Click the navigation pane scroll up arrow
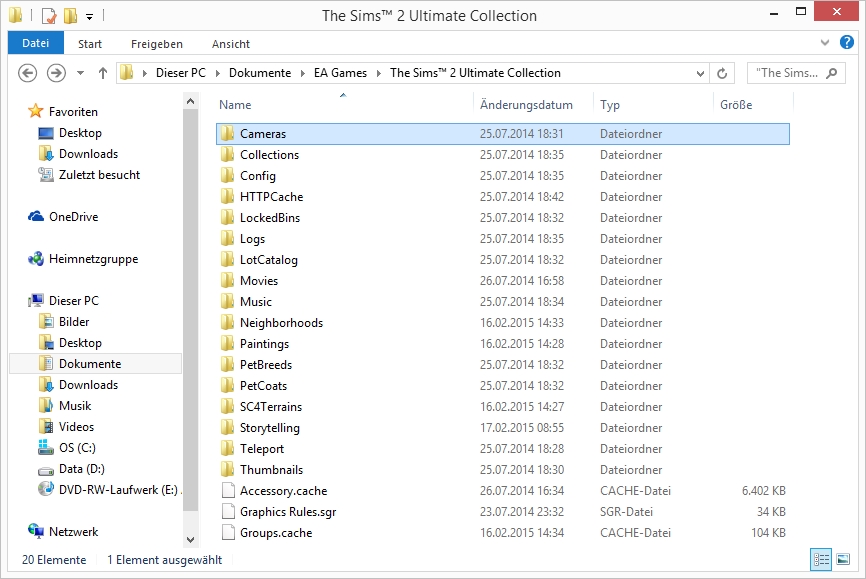The image size is (866, 579). click(191, 102)
